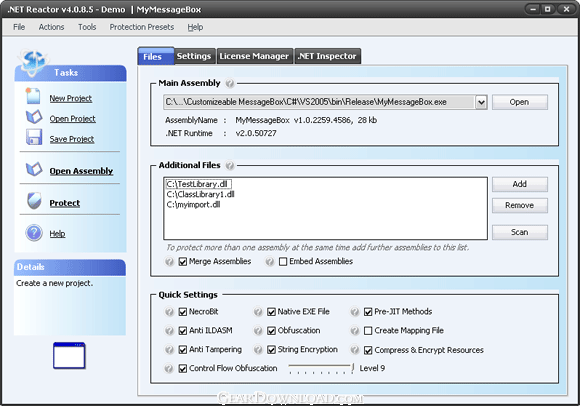
Task: Click the help icon next to NecroBit
Action: [x=169, y=312]
